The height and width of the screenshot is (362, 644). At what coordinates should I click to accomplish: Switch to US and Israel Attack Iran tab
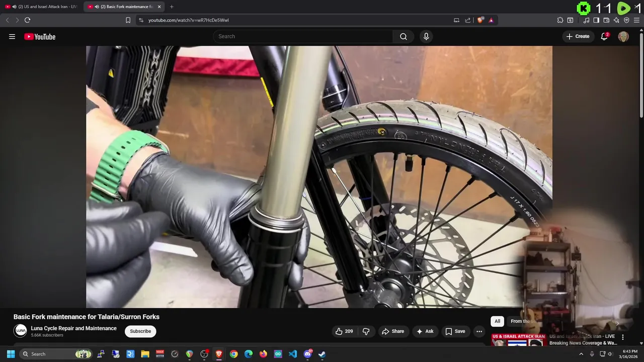pos(41,7)
